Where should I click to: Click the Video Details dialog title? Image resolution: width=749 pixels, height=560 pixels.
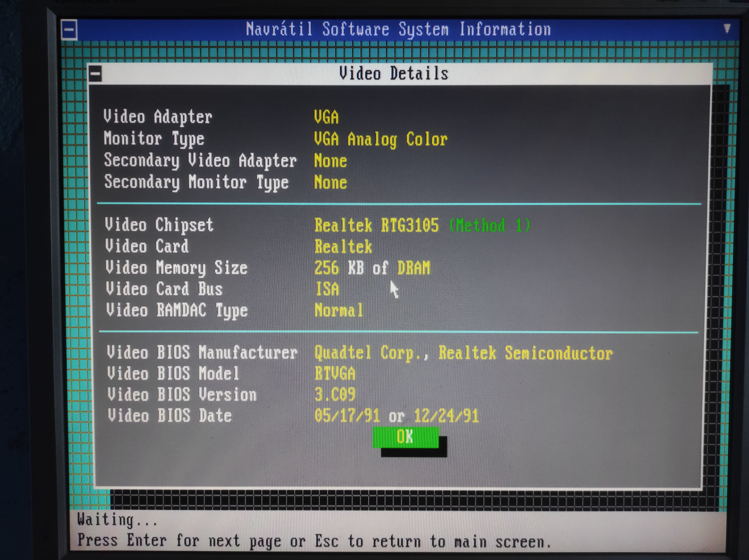click(393, 74)
